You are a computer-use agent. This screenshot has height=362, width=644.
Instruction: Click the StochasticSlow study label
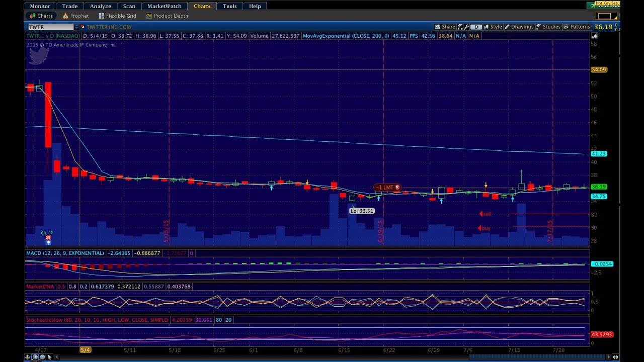point(98,320)
